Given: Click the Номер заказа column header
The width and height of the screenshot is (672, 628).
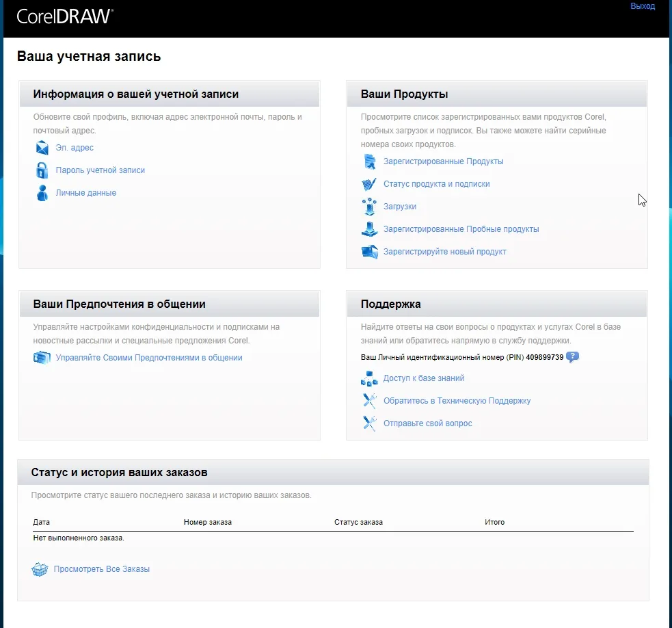Looking at the screenshot, I should click(x=208, y=523).
